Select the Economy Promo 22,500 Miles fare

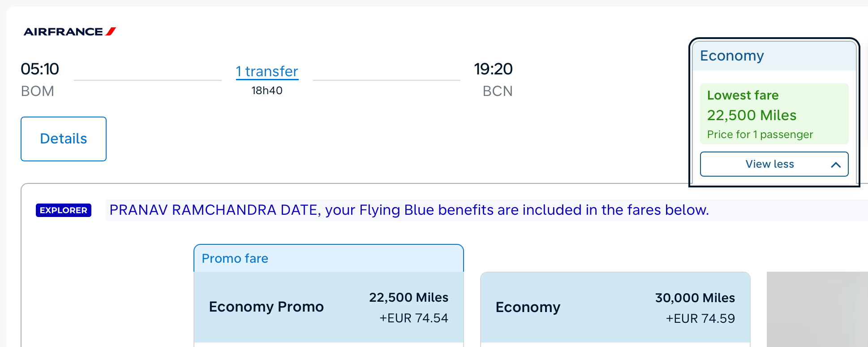click(x=328, y=307)
